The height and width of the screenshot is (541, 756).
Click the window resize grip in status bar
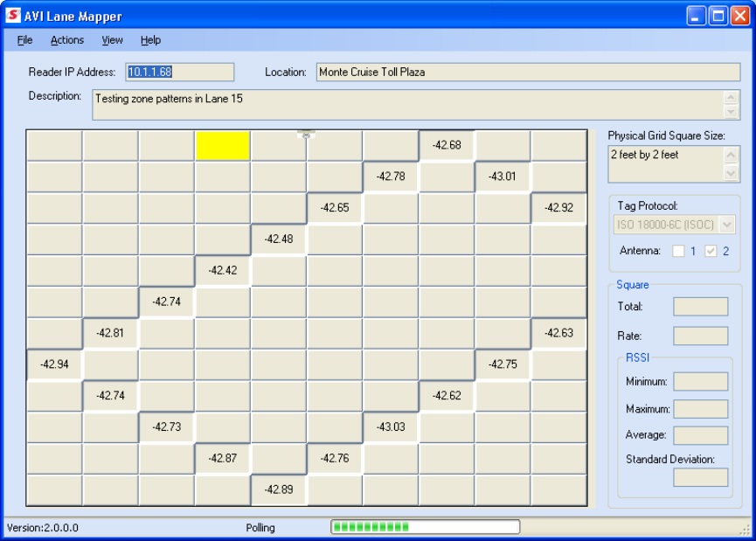(x=746, y=531)
